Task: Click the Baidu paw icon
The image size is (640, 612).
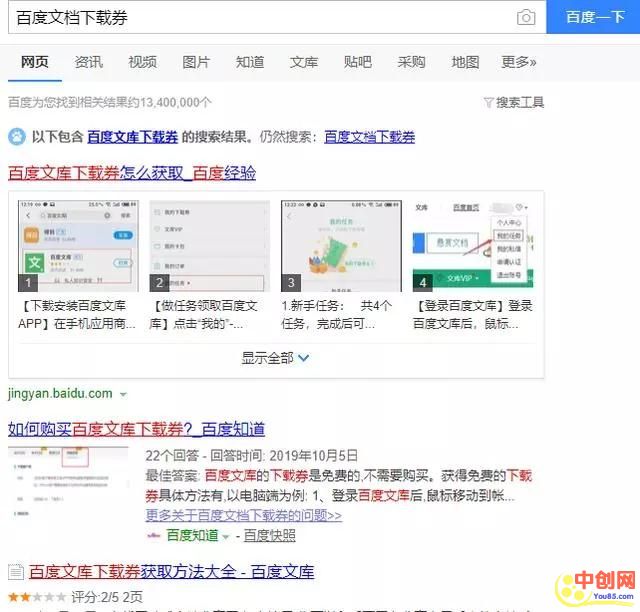Action: point(17,136)
